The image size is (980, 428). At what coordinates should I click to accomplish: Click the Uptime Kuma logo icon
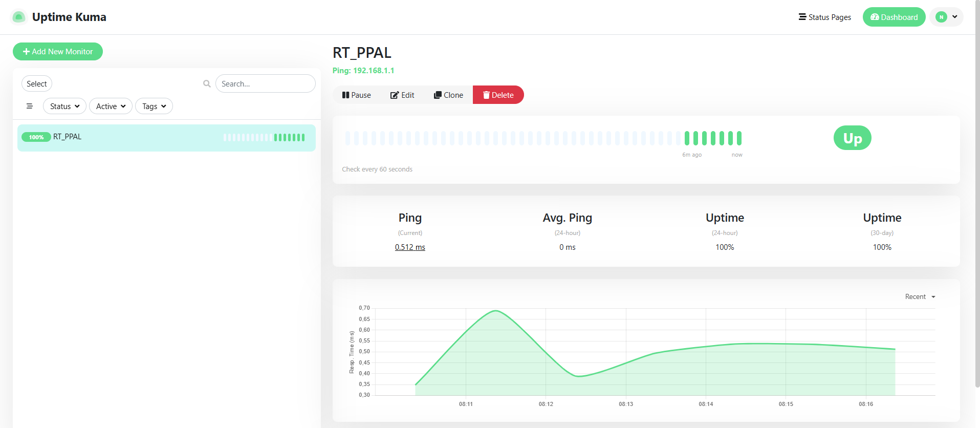(x=19, y=17)
